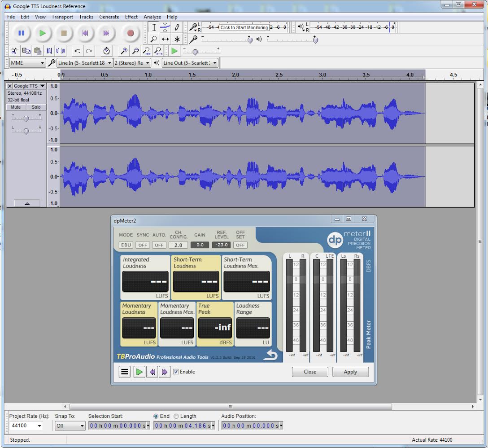Expand the Project Rate dropdown
This screenshot has width=488, height=448.
pos(39,426)
